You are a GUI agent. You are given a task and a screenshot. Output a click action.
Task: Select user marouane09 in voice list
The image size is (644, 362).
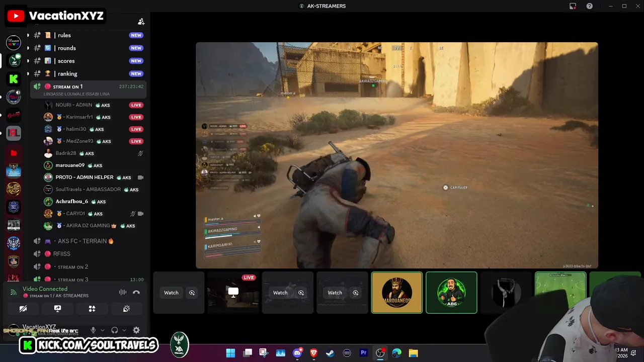click(x=94, y=165)
